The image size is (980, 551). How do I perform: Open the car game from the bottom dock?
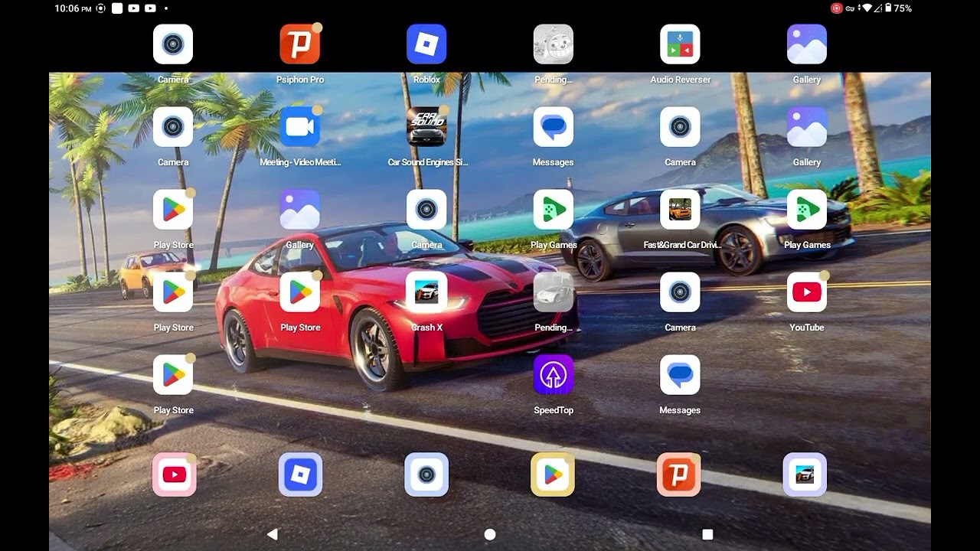pos(805,474)
